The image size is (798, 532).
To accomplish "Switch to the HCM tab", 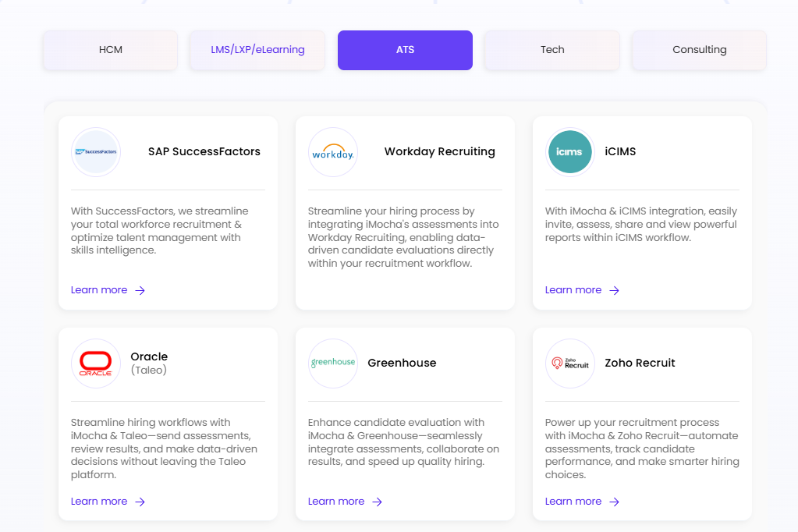I will (111, 50).
